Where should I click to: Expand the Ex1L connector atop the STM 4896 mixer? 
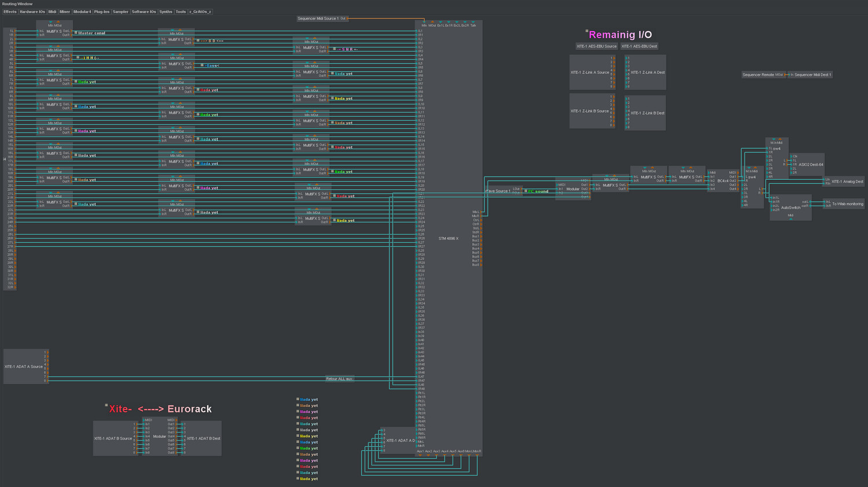pos(440,22)
